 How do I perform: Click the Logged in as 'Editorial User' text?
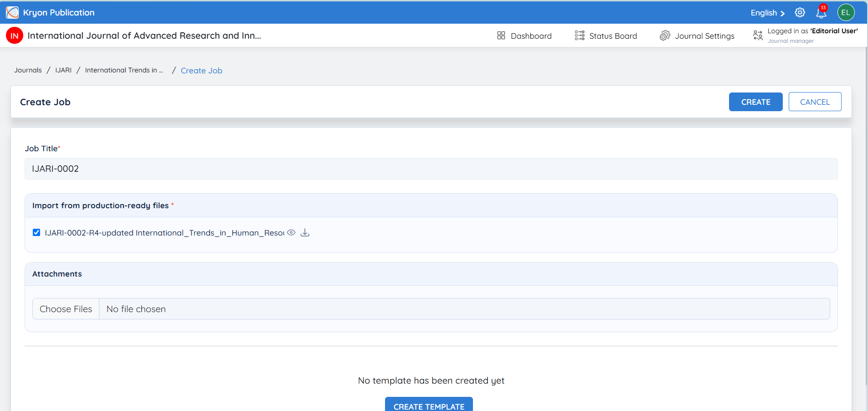point(812,31)
